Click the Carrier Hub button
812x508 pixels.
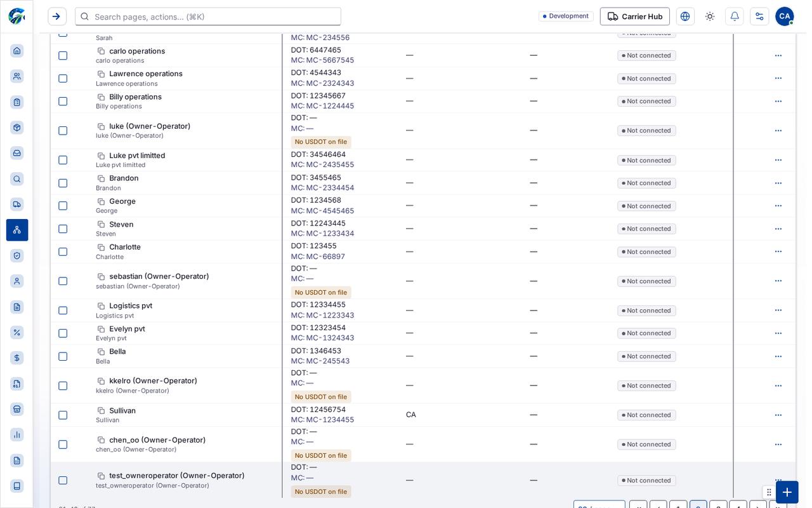635,17
